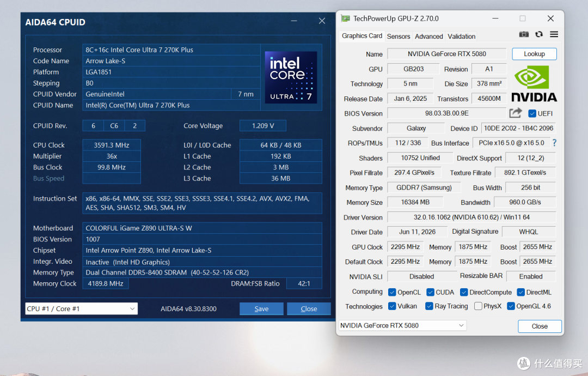Switch to the Graphics Card tab
588x376 pixels.
click(362, 36)
